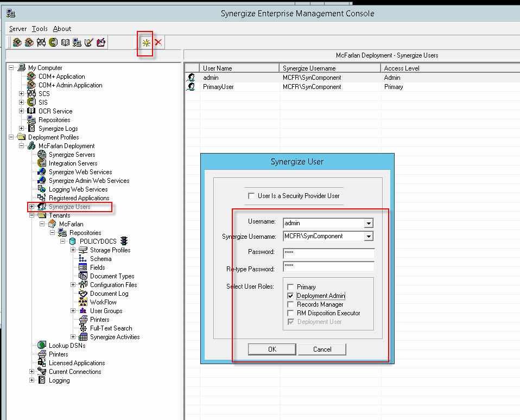Check User Is a Security Provider User
The height and width of the screenshot is (420, 520).
point(251,196)
